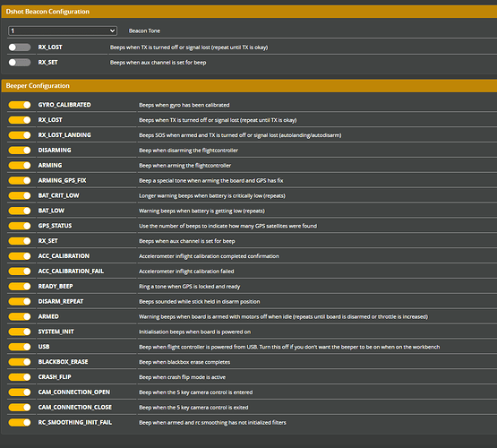This screenshot has width=497, height=448.
Task: Click 'Beep when flight controller is powered from USB' text
Action: [x=289, y=347]
